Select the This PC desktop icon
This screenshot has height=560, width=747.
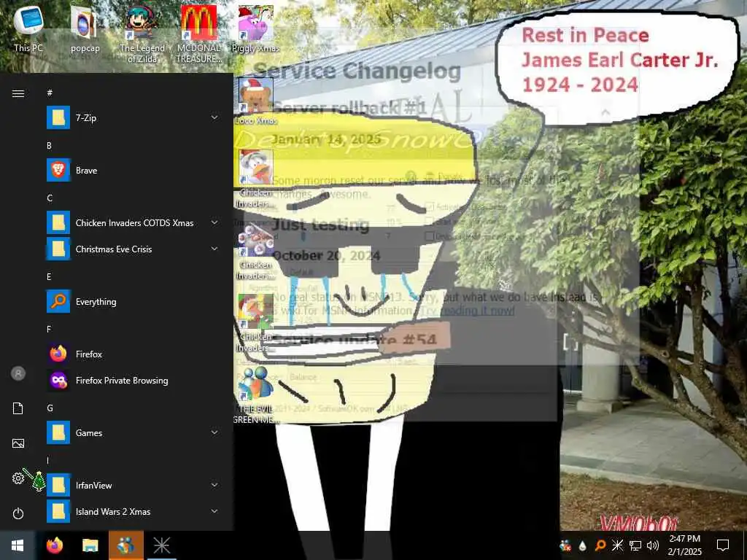(x=28, y=29)
